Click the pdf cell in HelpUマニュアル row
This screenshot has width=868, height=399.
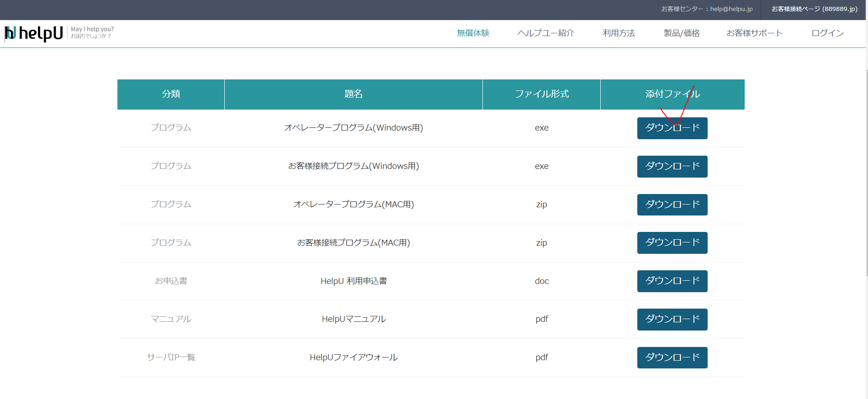tap(542, 319)
